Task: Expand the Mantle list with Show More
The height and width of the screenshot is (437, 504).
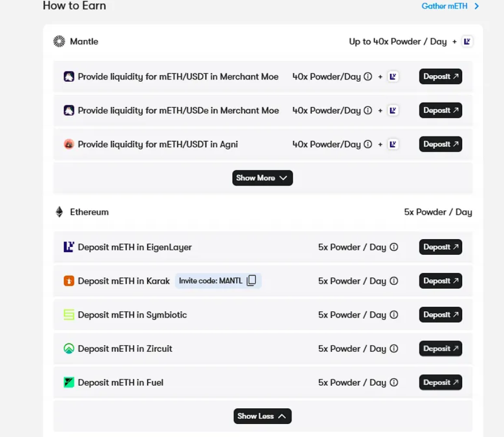Action: [x=262, y=178]
